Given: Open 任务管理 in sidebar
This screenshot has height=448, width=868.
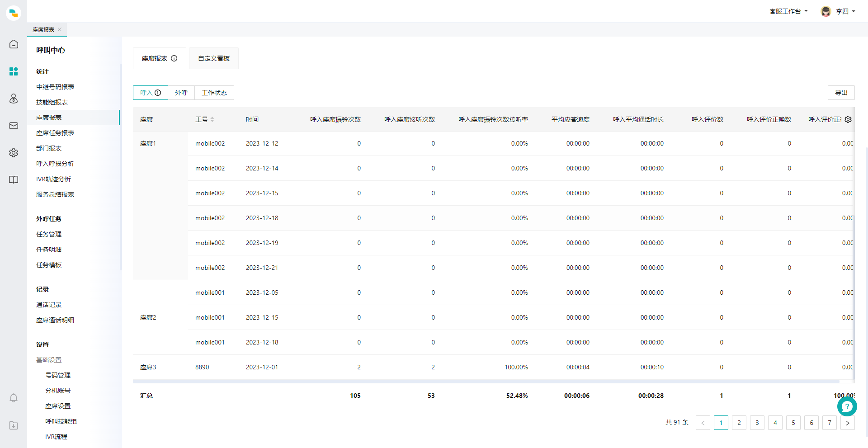Looking at the screenshot, I should 49,234.
